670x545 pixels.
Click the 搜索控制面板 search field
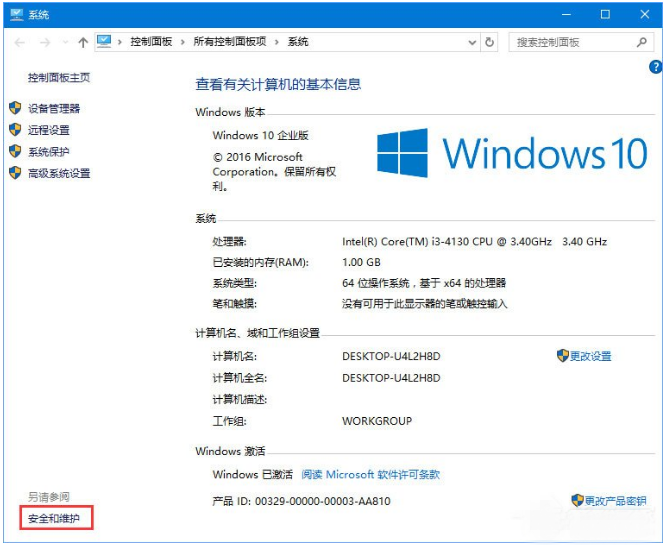pyautogui.click(x=570, y=43)
